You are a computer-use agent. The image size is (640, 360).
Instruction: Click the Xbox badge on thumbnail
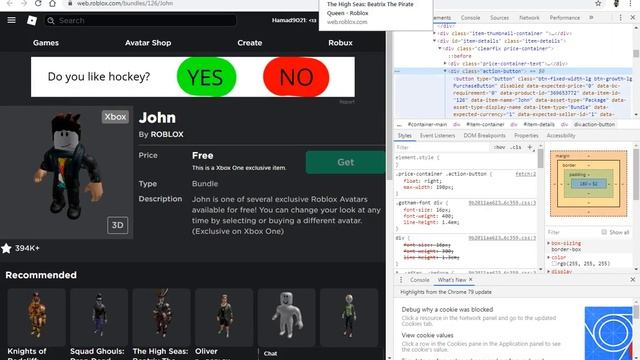115,117
